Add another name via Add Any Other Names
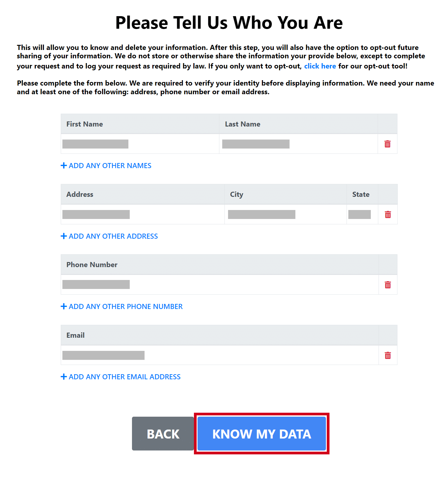The height and width of the screenshot is (478, 448). (110, 166)
